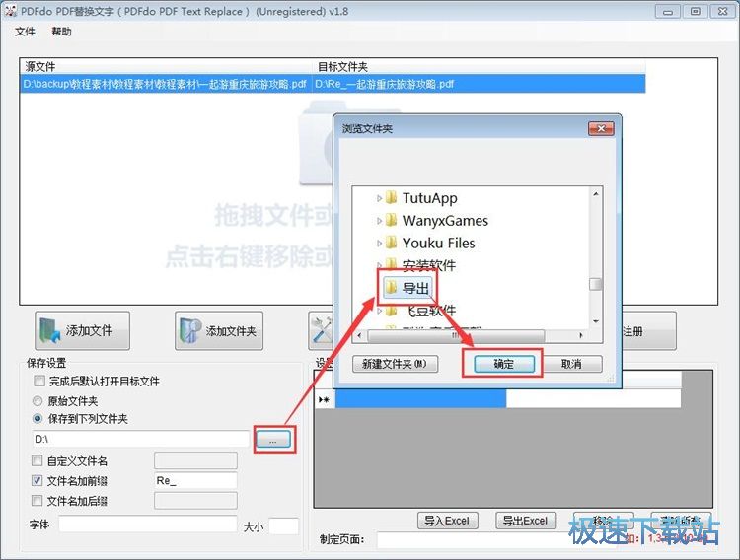Click the filename suffix input field
This screenshot has width=740, height=560.
click(196, 501)
